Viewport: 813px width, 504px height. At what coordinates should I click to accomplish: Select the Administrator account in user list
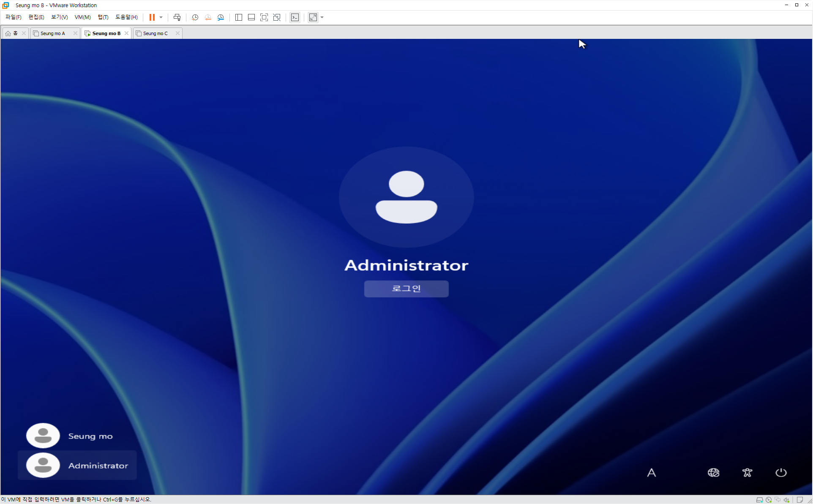77,465
